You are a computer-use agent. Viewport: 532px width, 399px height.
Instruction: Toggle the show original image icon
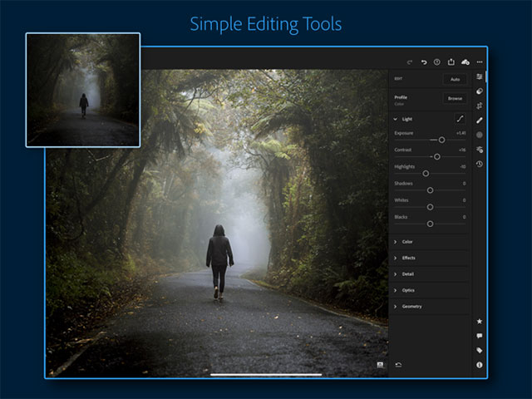coord(380,364)
